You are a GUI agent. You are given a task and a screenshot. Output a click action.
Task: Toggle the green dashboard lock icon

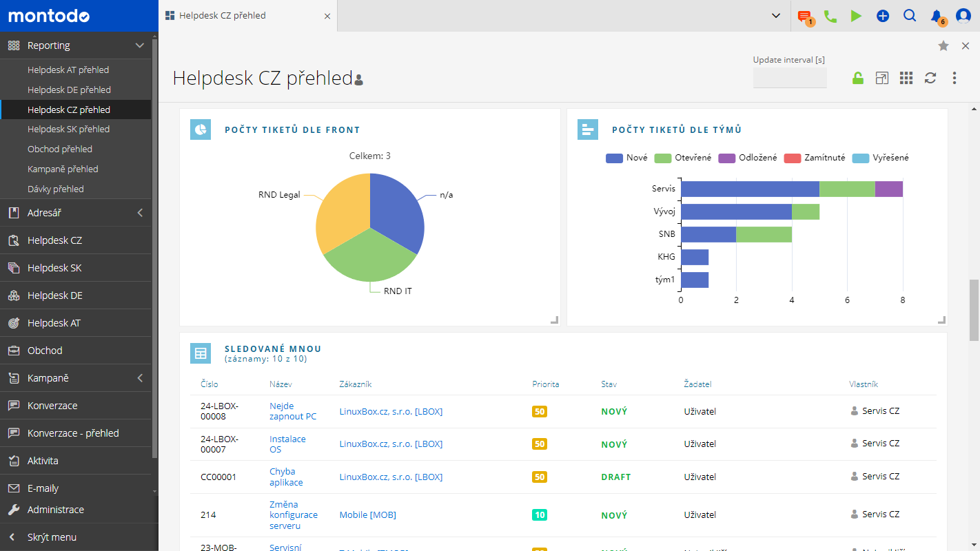pyautogui.click(x=858, y=78)
